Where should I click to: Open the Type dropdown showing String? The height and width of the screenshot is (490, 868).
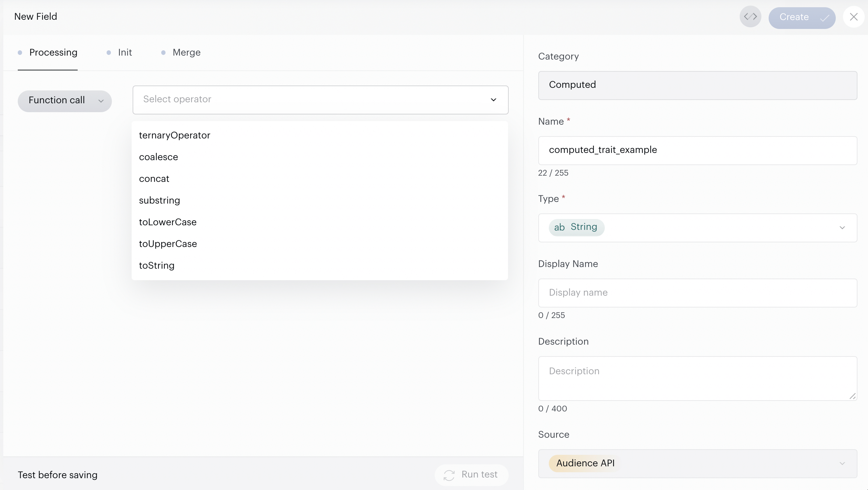click(697, 228)
